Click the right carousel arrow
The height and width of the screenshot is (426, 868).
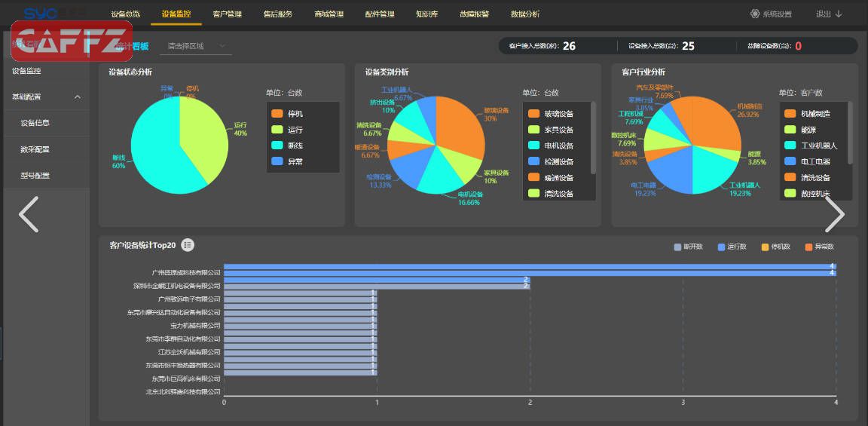coord(835,214)
